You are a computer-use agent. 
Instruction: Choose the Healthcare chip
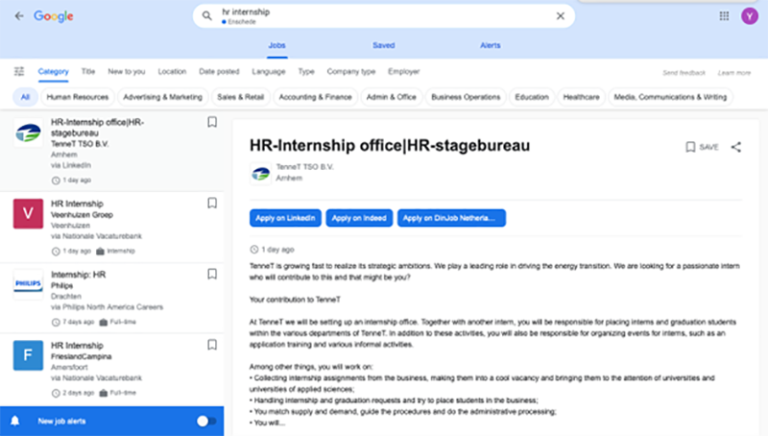coord(581,97)
